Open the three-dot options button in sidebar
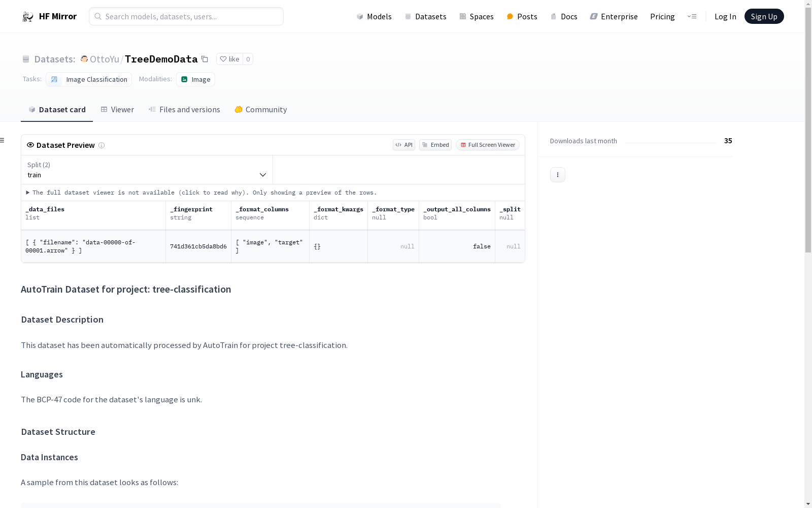Viewport: 812px width, 508px height. [x=558, y=175]
